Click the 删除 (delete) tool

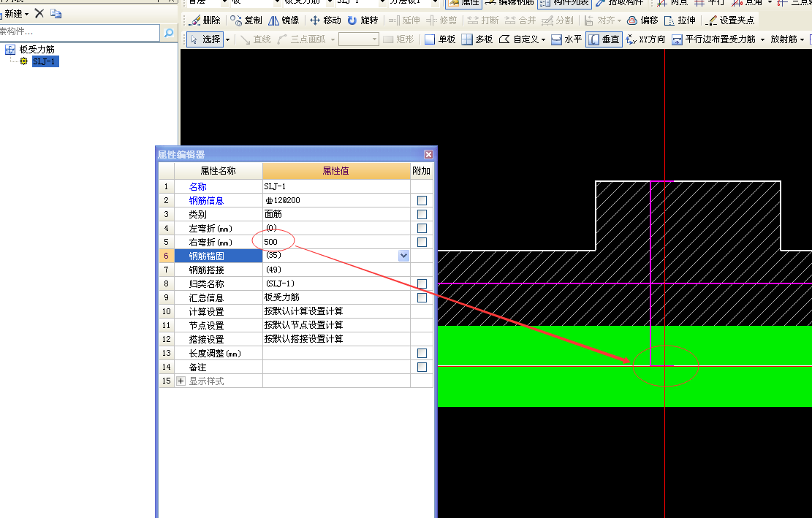205,20
